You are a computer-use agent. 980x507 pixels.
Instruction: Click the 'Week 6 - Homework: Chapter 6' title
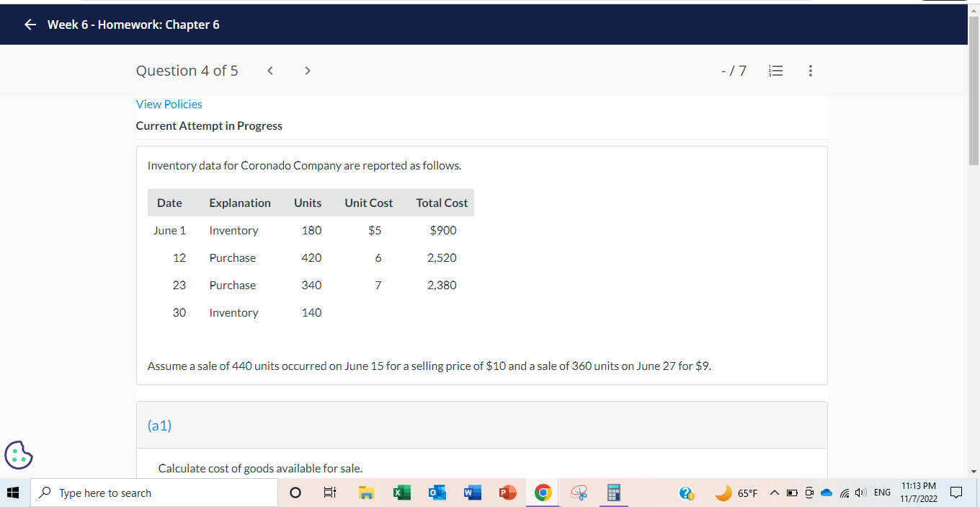(133, 25)
